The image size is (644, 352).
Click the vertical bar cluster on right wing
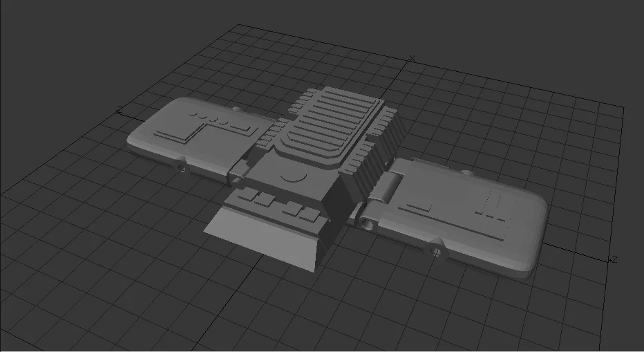pyautogui.click(x=498, y=207)
